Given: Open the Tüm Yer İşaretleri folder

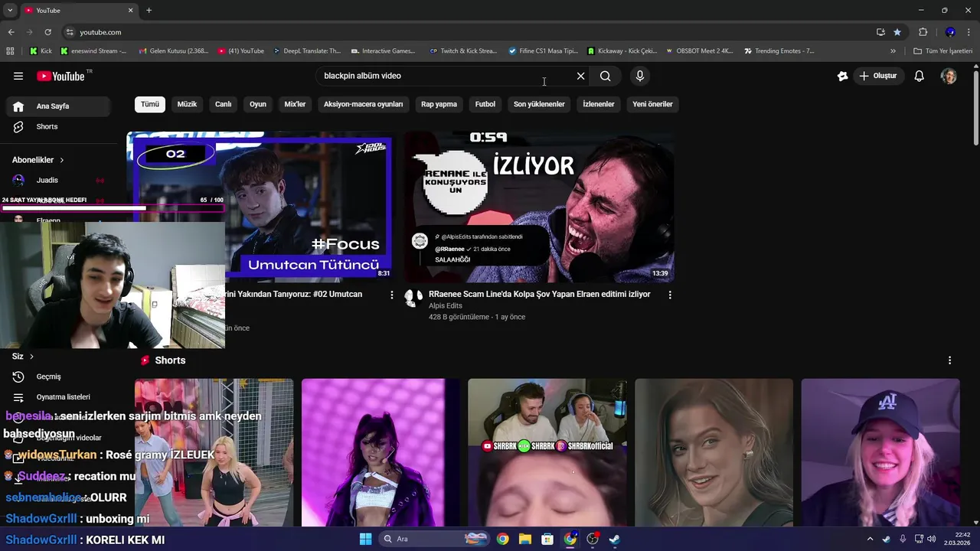Looking at the screenshot, I should point(943,51).
